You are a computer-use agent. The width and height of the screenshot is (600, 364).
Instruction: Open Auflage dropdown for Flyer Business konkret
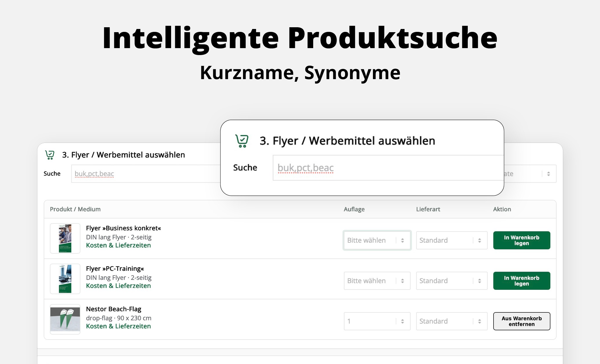tap(377, 240)
